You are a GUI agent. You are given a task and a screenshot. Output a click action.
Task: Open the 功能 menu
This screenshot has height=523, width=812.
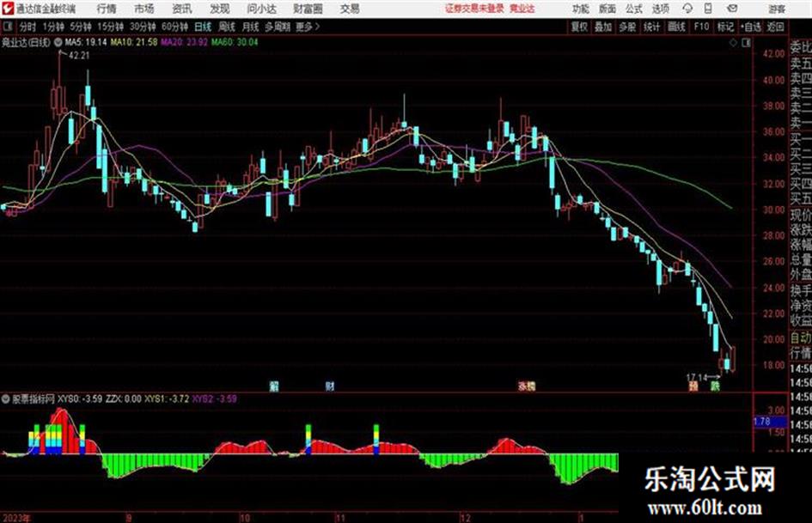coord(581,9)
